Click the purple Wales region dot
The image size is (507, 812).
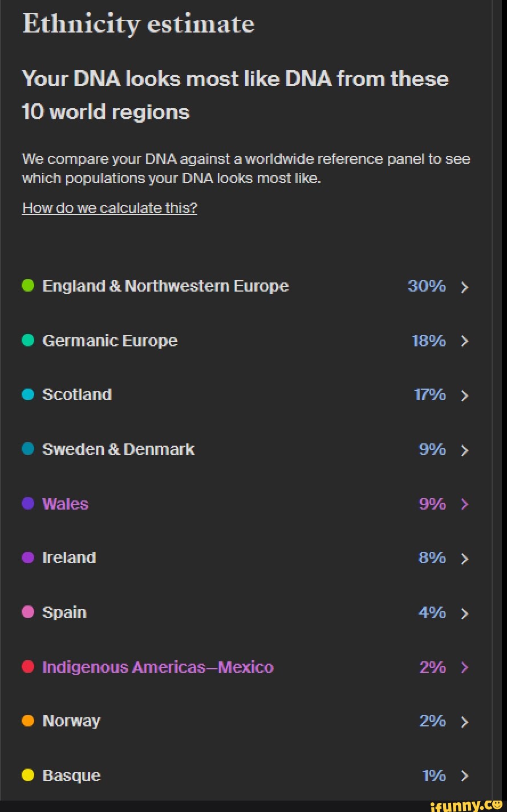pos(27,503)
